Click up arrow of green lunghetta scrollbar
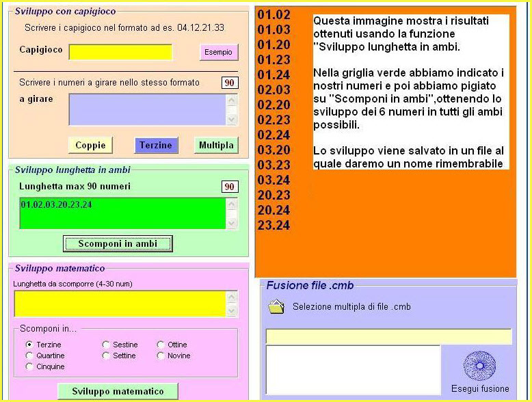The height and width of the screenshot is (402, 532). point(232,204)
